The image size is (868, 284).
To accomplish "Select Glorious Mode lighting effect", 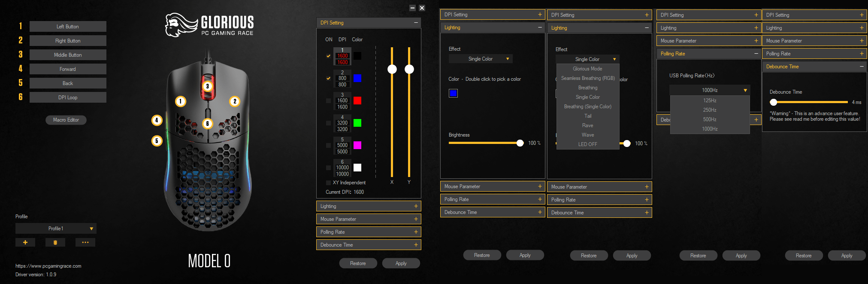I will point(587,69).
